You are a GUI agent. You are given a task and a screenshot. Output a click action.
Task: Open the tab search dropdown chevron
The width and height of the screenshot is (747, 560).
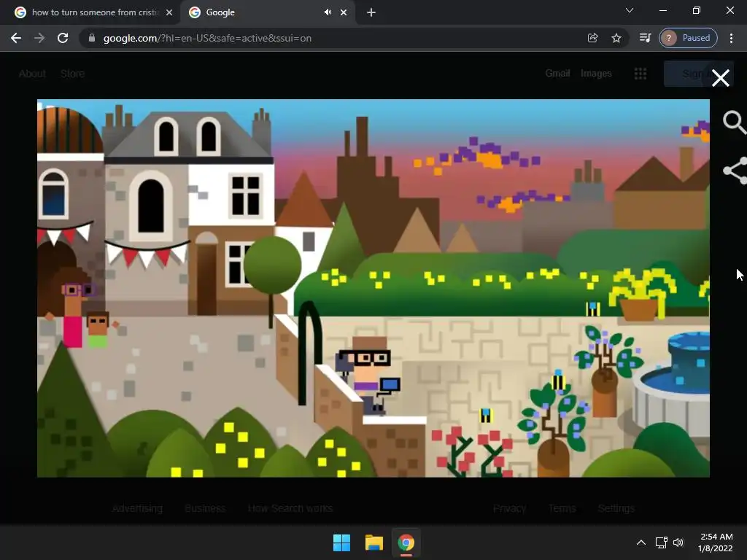tap(630, 10)
